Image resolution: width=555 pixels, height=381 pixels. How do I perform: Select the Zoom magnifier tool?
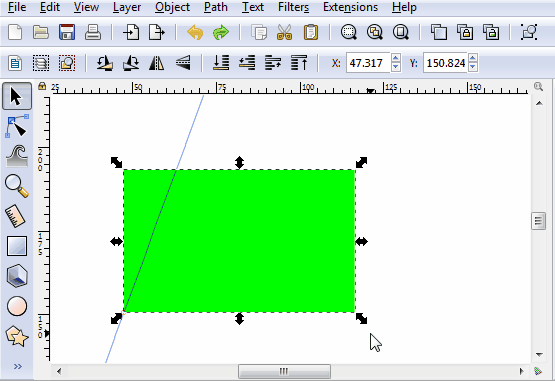[17, 186]
